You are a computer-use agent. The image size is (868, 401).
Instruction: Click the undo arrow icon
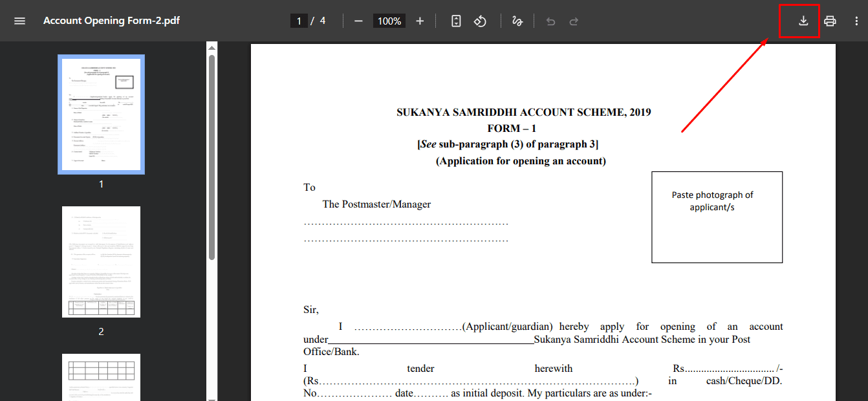tap(550, 21)
